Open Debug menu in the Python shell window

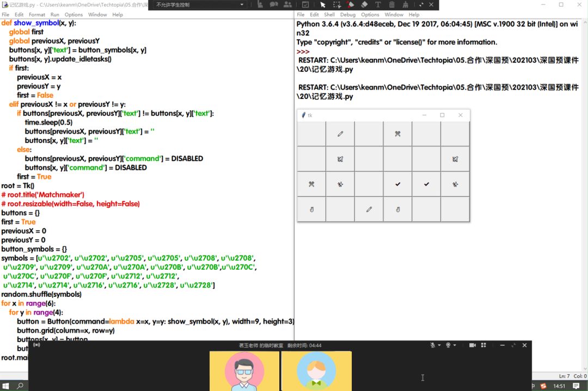tap(347, 15)
